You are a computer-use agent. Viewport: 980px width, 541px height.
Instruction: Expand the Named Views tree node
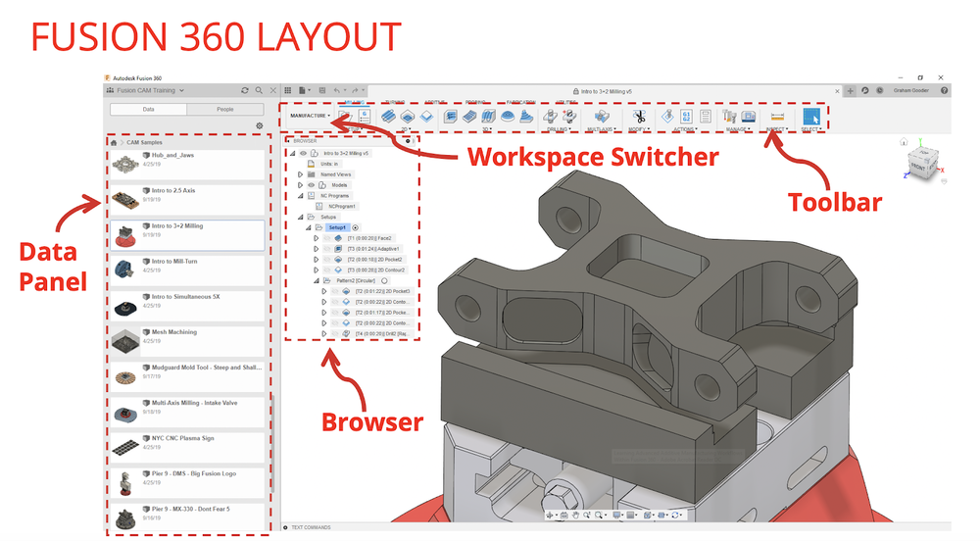click(x=300, y=174)
